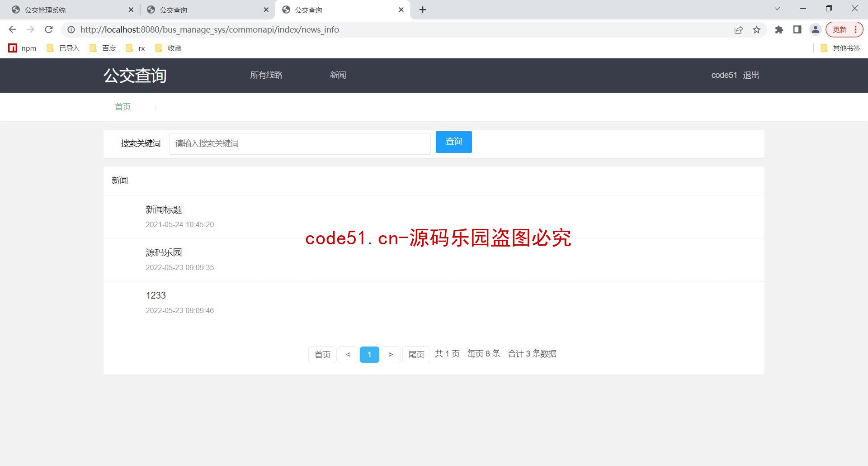
Task: Go back using the browser back arrow
Action: (x=12, y=29)
